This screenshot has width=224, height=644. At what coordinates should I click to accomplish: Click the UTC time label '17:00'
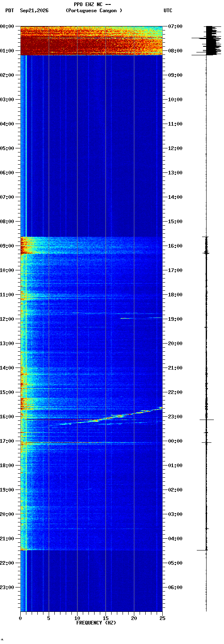click(175, 270)
